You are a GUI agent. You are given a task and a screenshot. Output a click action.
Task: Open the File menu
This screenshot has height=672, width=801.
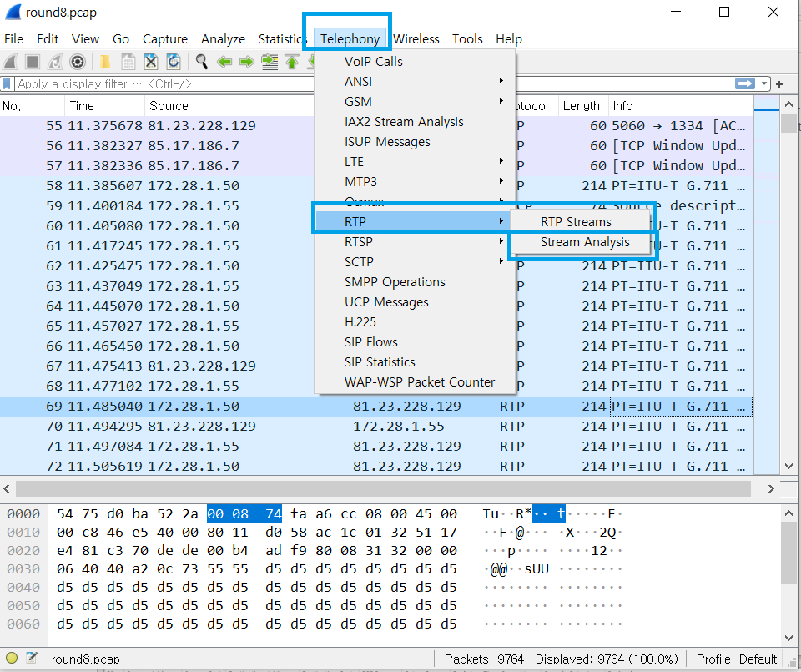(14, 39)
